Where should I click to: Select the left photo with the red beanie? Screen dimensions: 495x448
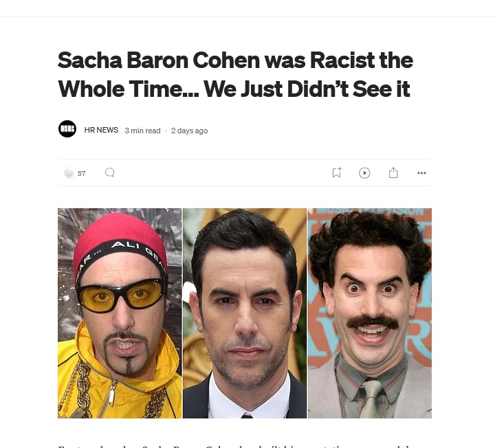[120, 313]
